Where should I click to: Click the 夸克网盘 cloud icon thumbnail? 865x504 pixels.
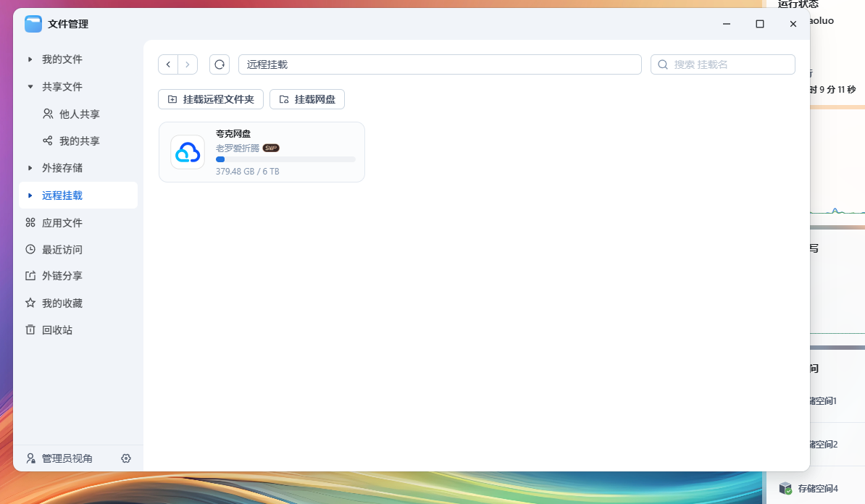(188, 152)
